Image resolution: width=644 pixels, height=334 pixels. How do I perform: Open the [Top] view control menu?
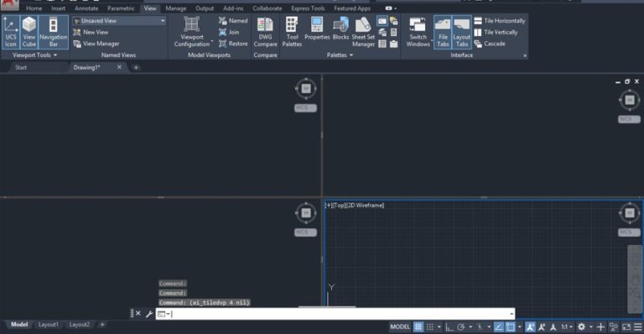pyautogui.click(x=340, y=205)
